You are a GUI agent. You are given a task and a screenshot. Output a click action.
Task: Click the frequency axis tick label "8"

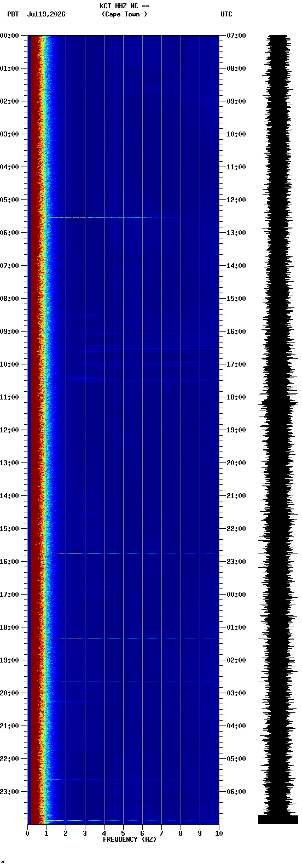coord(181,833)
